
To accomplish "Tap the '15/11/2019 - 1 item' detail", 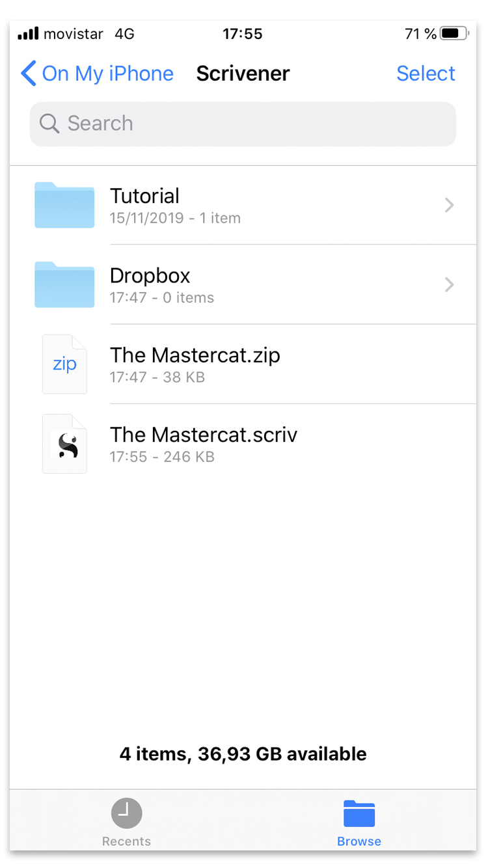I will click(175, 219).
